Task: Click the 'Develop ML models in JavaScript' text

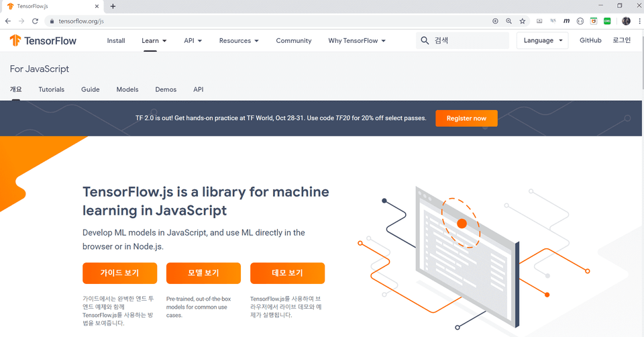Action: click(194, 240)
